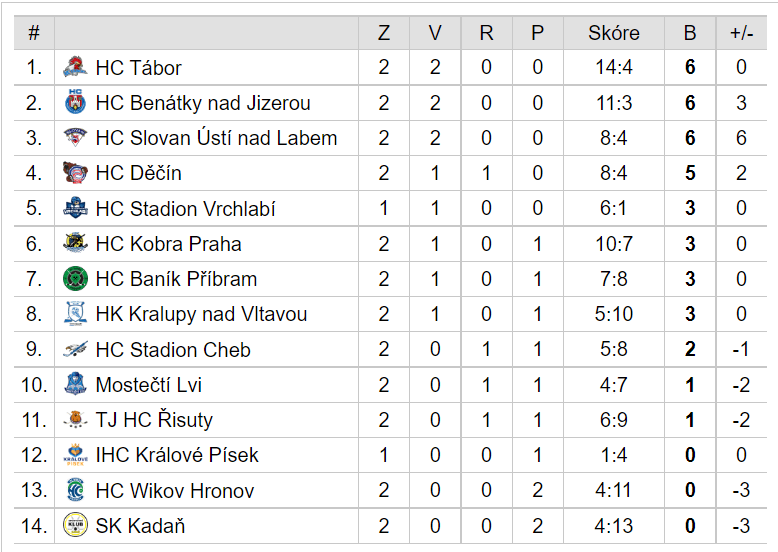Image resolution: width=778 pixels, height=552 pixels.
Task: Click the HC Kobra Praha logo
Action: coord(75,243)
